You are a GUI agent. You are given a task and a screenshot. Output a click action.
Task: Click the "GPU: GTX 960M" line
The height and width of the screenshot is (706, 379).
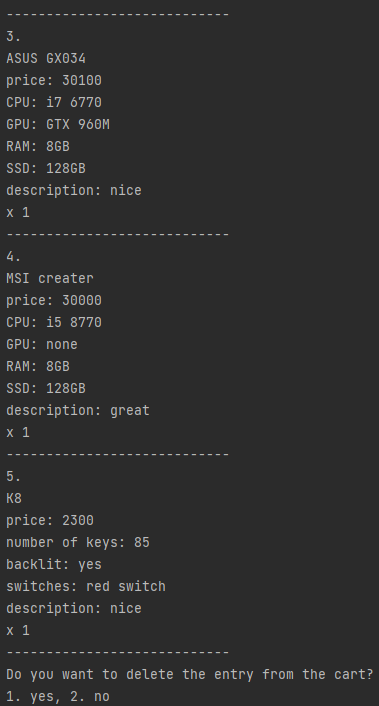coord(58,124)
